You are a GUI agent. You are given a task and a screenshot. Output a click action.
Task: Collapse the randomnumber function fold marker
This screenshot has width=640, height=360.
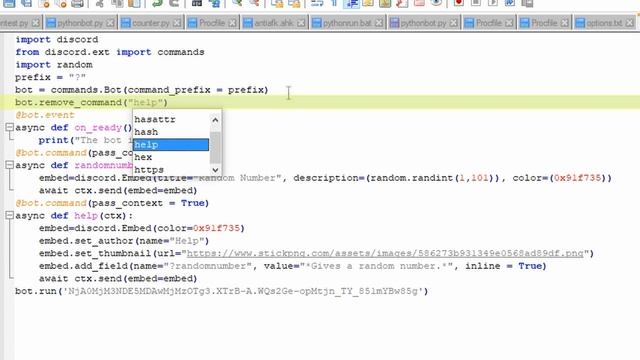9,165
